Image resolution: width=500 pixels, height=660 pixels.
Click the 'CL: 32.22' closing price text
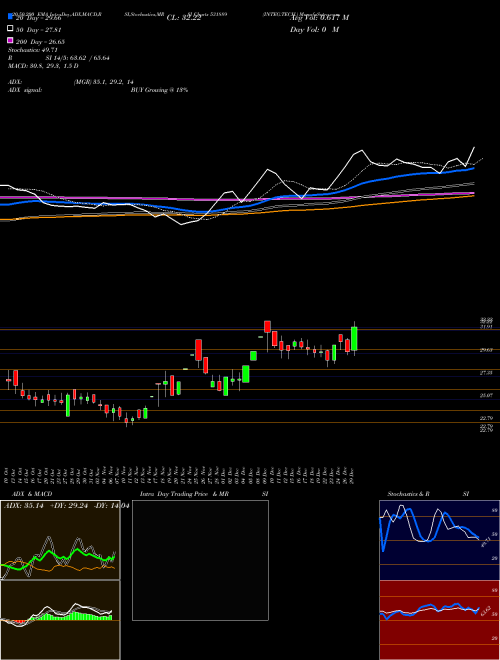184,18
